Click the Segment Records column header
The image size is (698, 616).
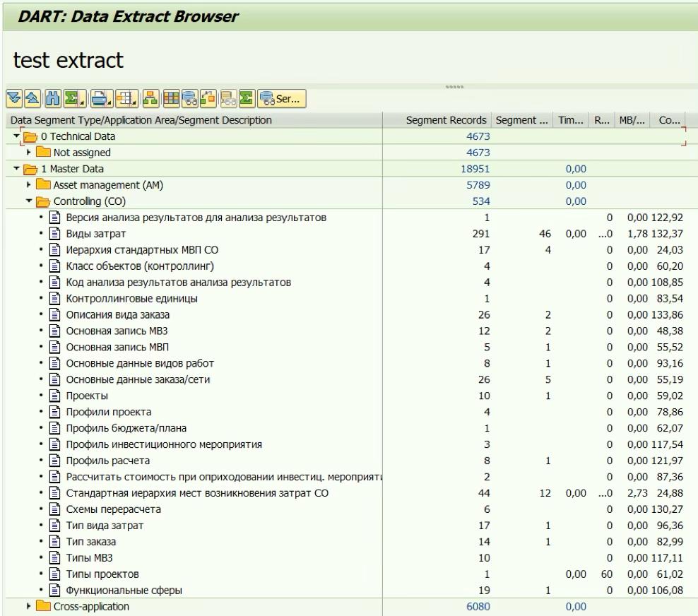(446, 120)
